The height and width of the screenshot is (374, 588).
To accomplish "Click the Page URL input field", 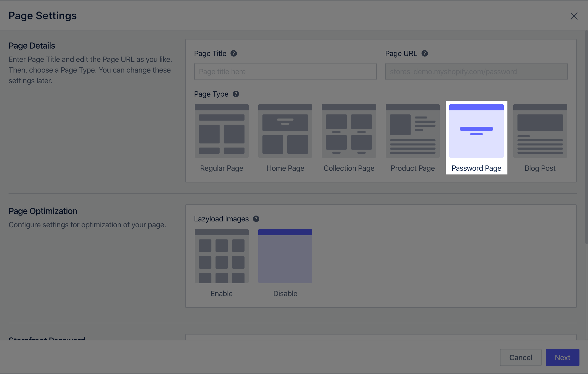I will (x=476, y=71).
